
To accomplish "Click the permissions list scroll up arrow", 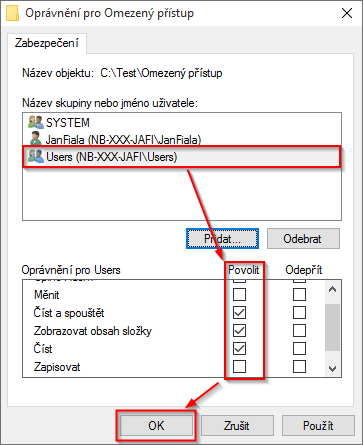I will click(332, 289).
